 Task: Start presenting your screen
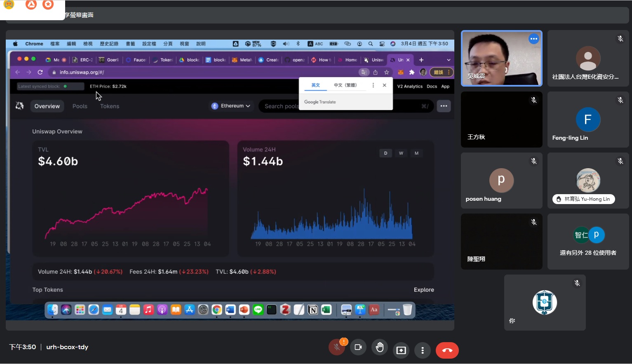tap(401, 350)
